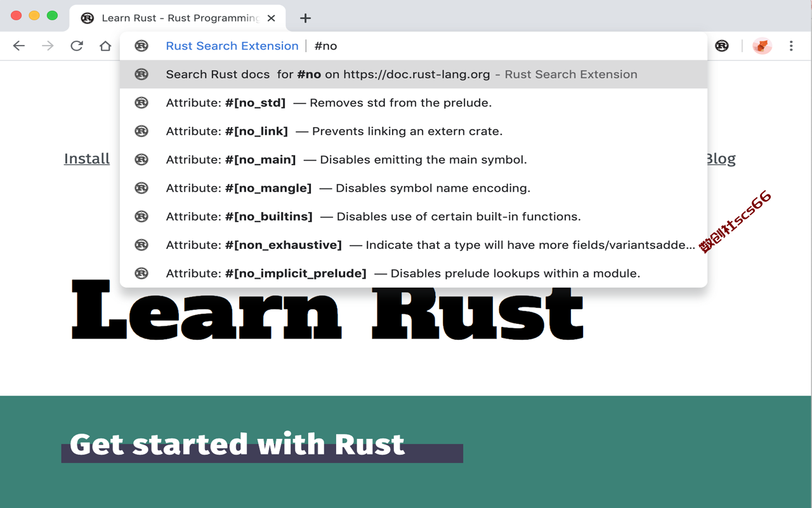Click the Learn Rust page heading
Viewport: 812px width, 508px height.
pyautogui.click(x=327, y=311)
